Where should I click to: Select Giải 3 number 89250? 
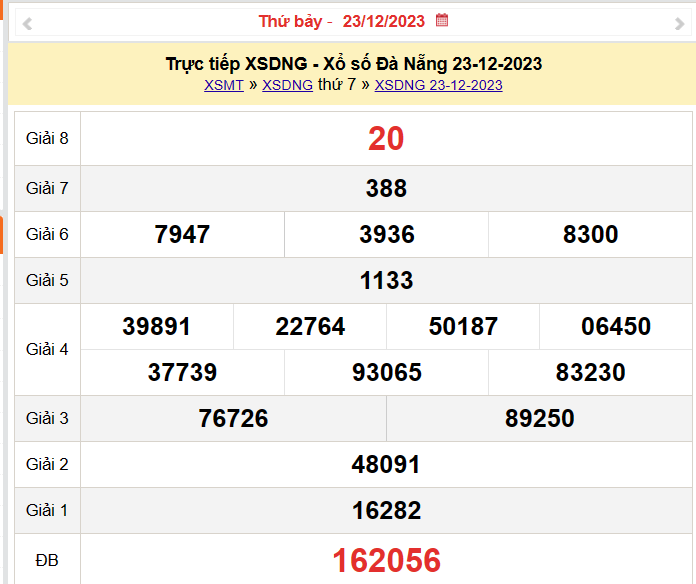(539, 418)
